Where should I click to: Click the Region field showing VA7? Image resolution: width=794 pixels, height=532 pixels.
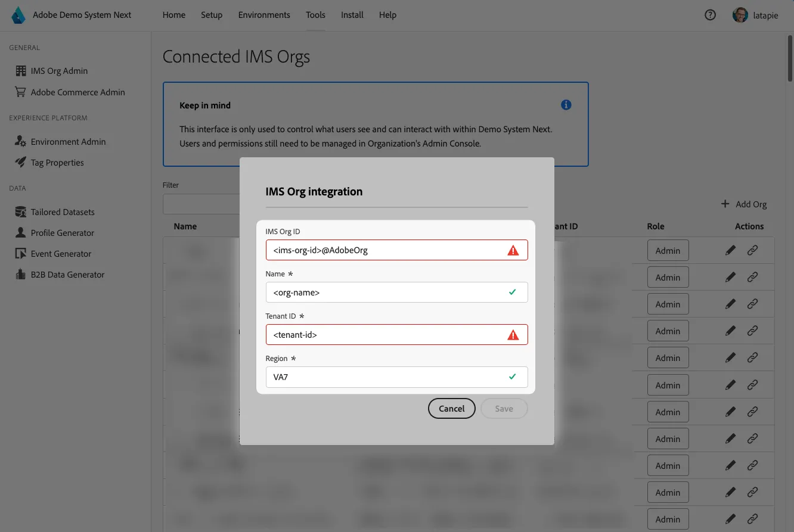[x=396, y=377]
